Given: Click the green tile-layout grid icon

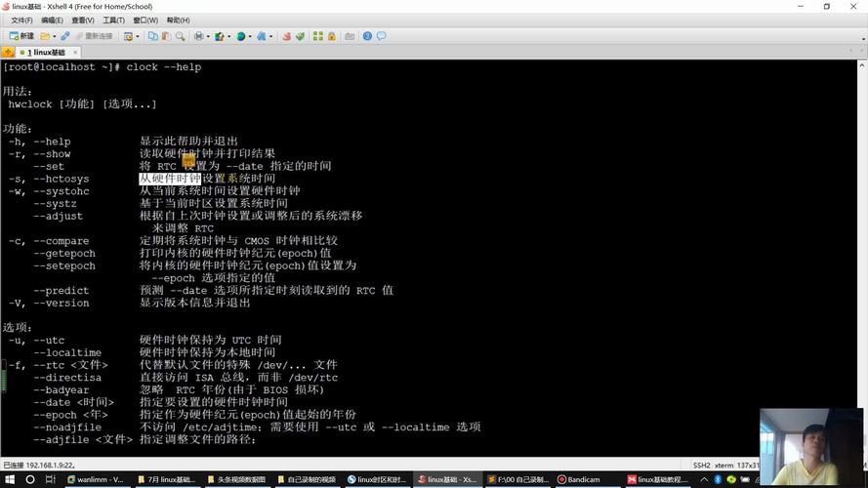Looking at the screenshot, I should point(317,36).
